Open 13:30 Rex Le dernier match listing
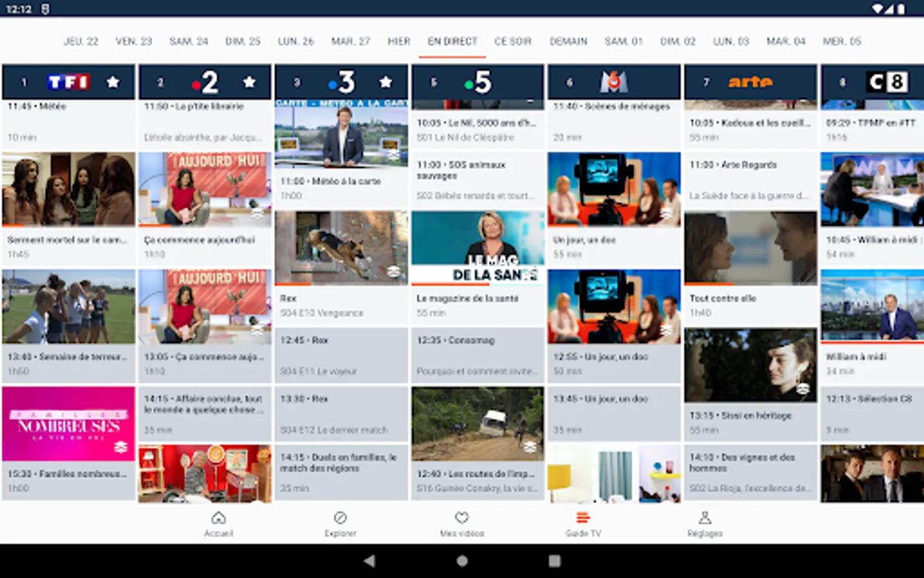This screenshot has width=924, height=578. click(x=341, y=414)
